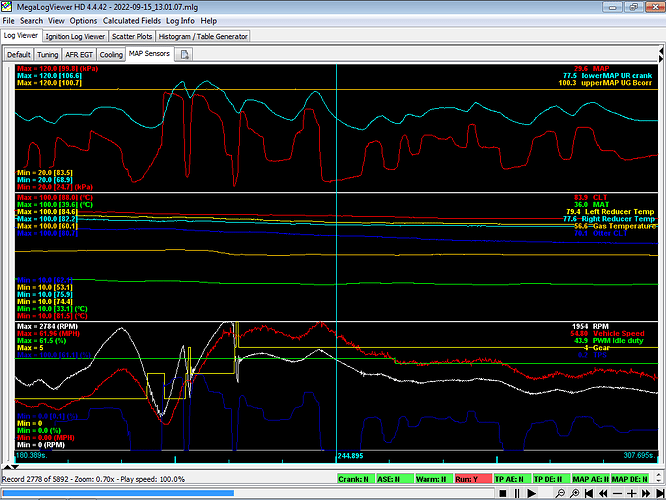Zoom out the graph
Viewport: 666px width, 500px height.
(x=561, y=493)
